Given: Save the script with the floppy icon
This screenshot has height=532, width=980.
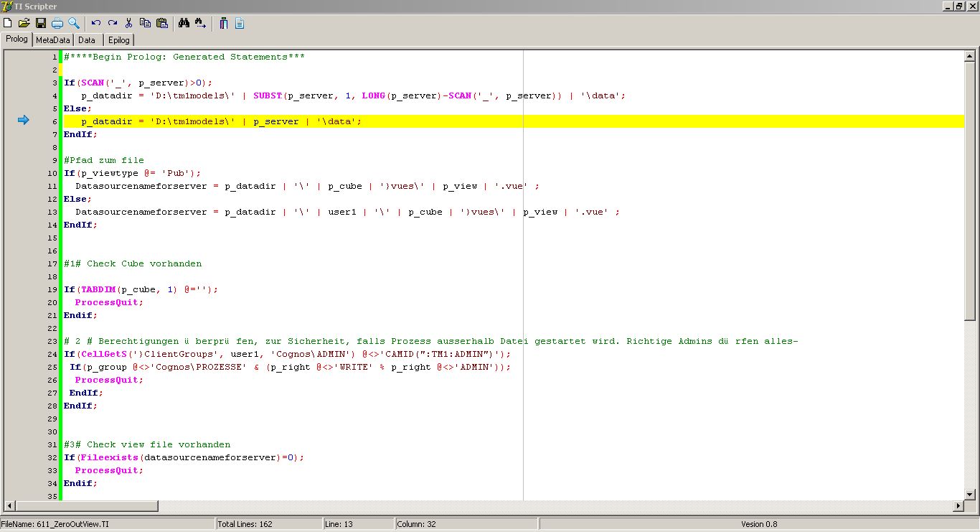Looking at the screenshot, I should (x=41, y=23).
